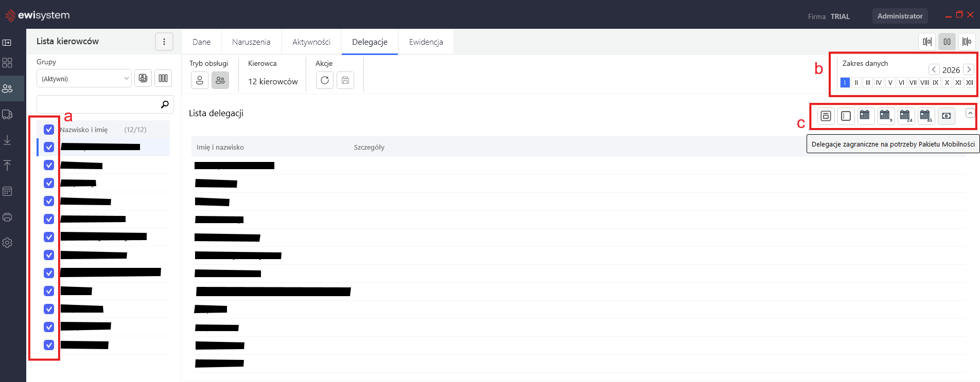980x382 pixels.
Task: Go to next year after 2026
Action: pos(969,69)
